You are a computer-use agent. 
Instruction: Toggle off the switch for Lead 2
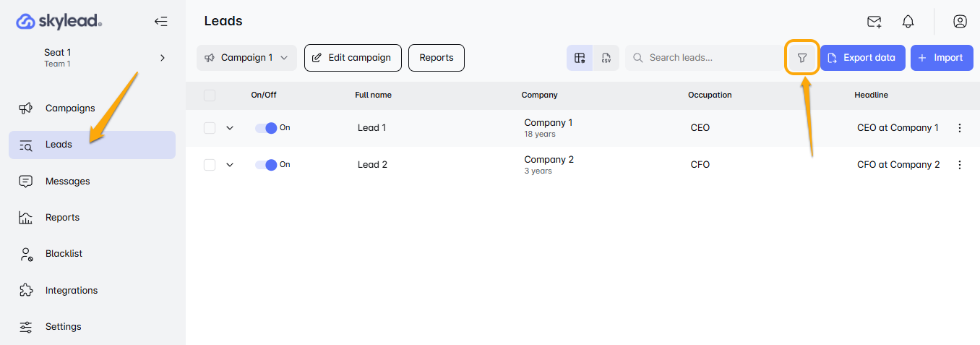266,165
